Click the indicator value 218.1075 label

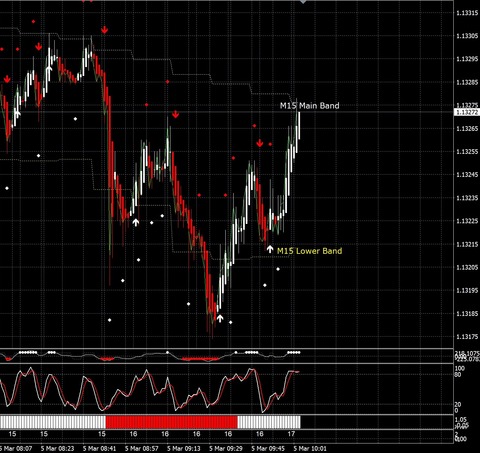(x=467, y=353)
